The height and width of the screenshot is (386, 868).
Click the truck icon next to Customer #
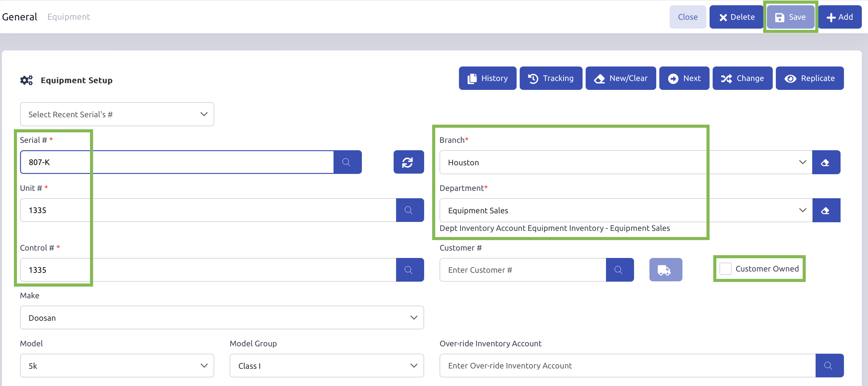coord(665,270)
